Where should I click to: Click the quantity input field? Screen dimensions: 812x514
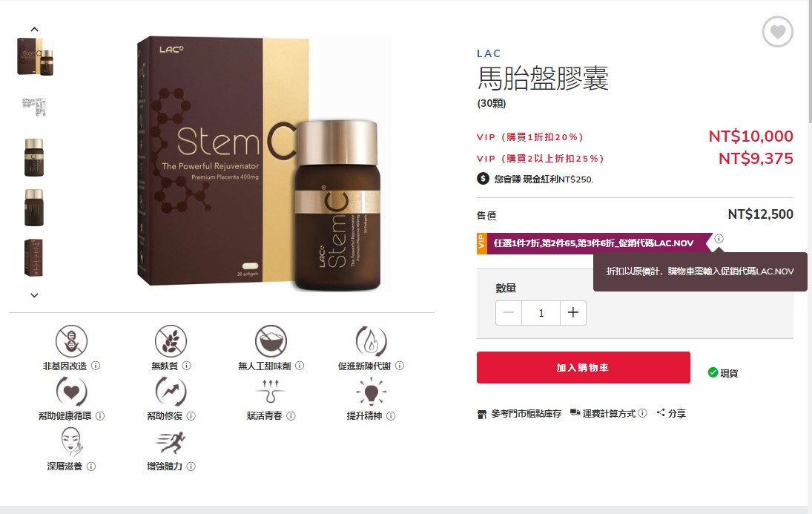point(541,313)
